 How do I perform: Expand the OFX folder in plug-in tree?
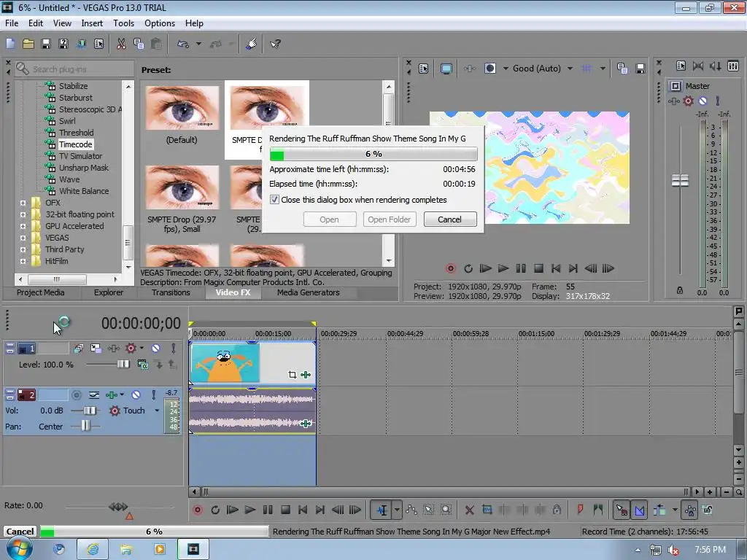(x=23, y=203)
